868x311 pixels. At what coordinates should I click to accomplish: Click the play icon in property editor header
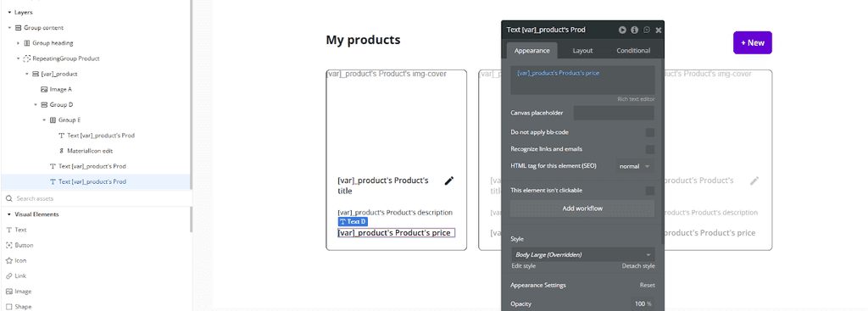(x=623, y=30)
